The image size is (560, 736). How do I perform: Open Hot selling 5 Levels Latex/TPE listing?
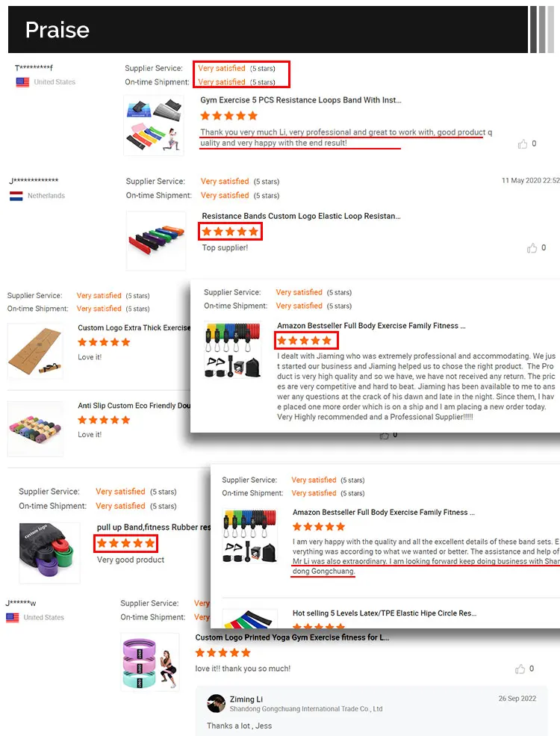(x=385, y=613)
